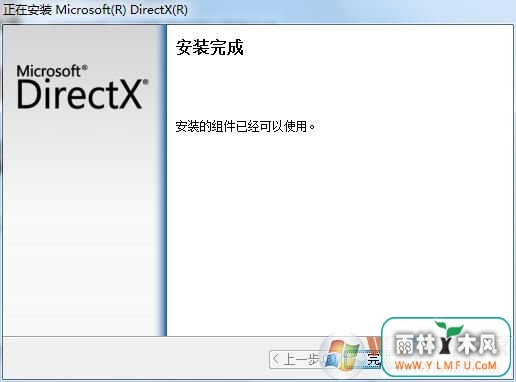Click the message 安装的组件已经可以使用
Viewport: 516px width, 382px height.
click(x=245, y=127)
